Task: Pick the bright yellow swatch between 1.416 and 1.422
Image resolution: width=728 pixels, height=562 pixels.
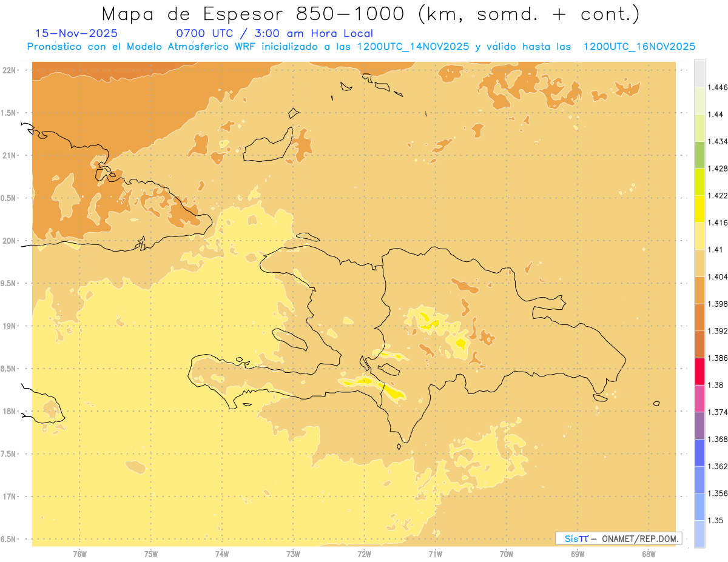Action: coord(699,209)
